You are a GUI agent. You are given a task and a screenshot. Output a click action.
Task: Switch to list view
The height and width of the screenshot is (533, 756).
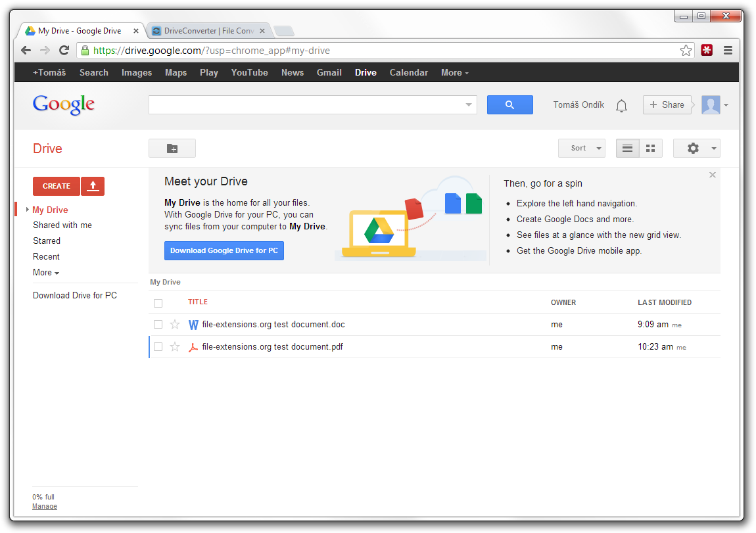coord(626,148)
